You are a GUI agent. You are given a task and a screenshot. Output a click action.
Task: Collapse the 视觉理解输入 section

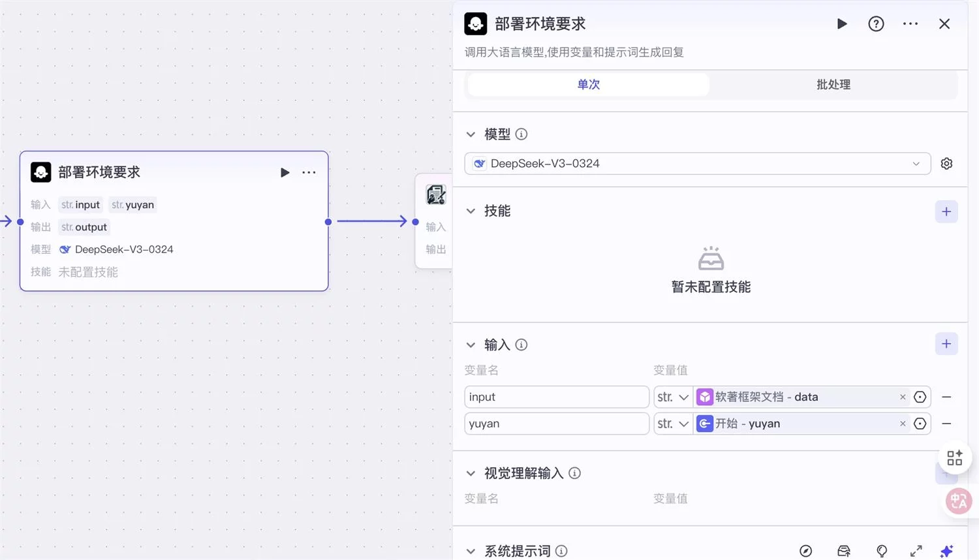(x=471, y=473)
